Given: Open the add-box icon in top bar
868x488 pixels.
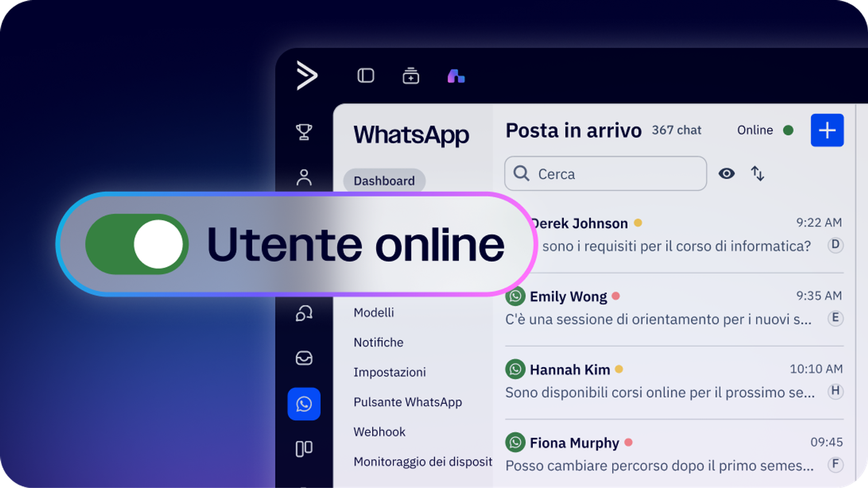Looking at the screenshot, I should click(x=410, y=76).
